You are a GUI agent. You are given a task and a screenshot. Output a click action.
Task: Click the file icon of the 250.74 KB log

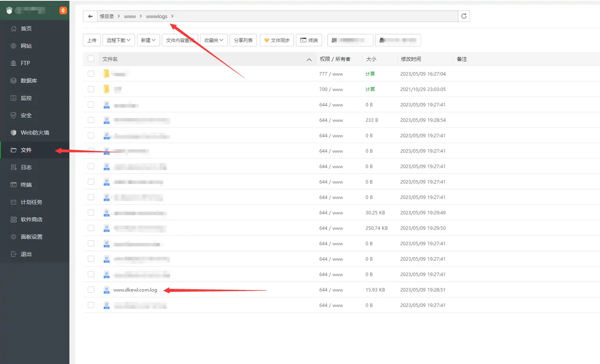[x=107, y=228]
